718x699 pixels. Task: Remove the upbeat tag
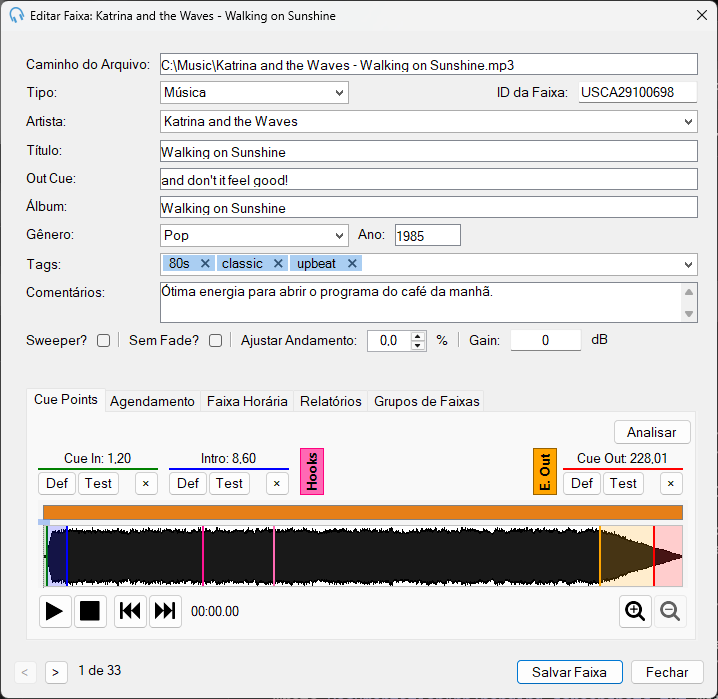(352, 264)
